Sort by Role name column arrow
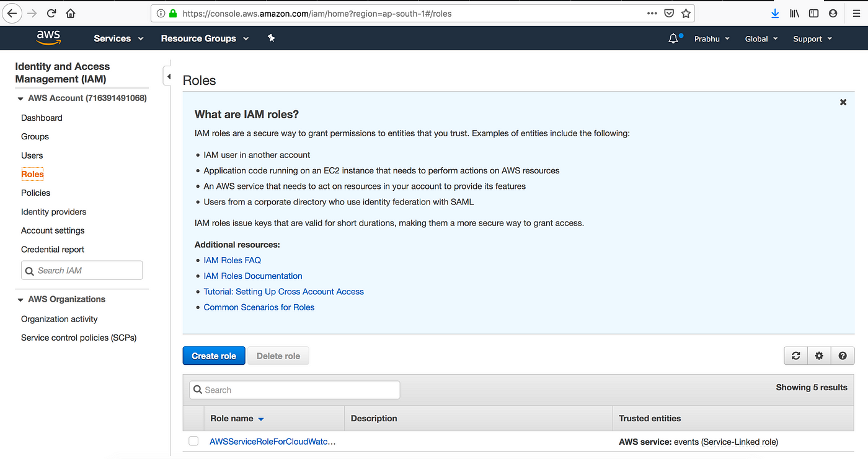Viewport: 868px width, 459px height. click(x=261, y=419)
